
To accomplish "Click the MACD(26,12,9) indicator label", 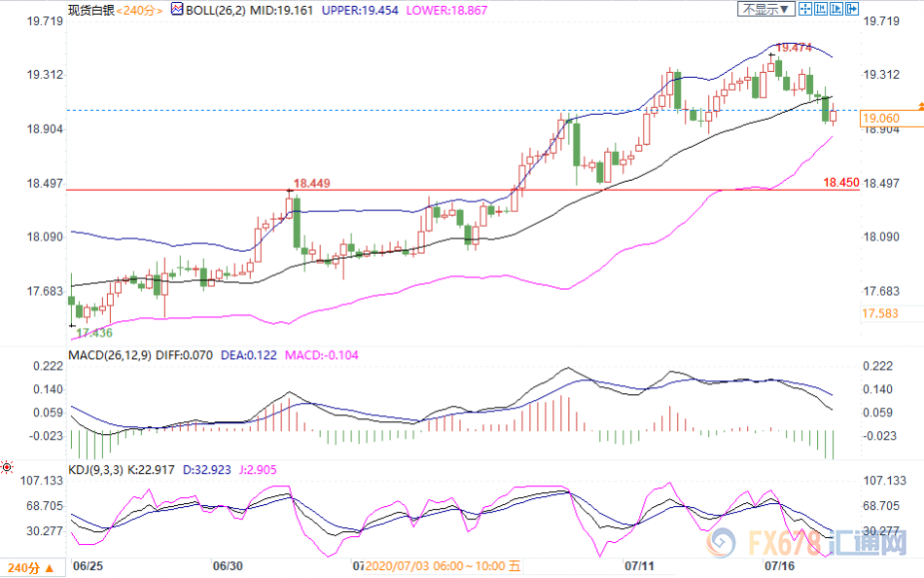I will click(110, 355).
